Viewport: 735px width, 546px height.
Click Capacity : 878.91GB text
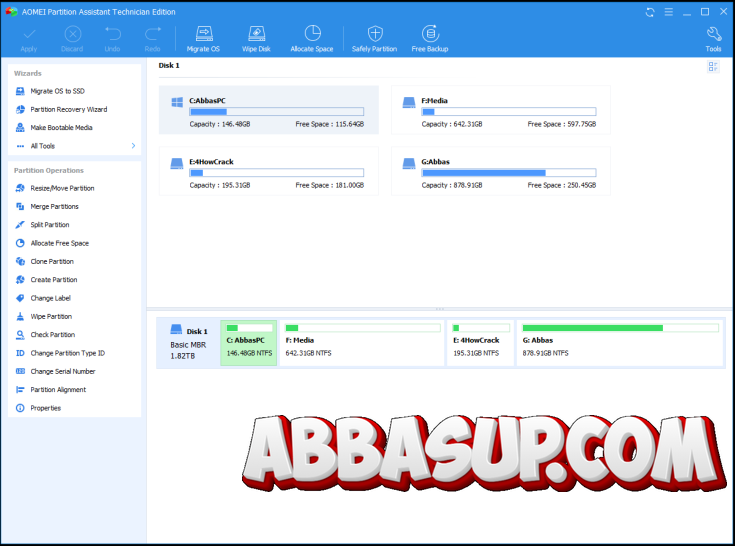452,185
